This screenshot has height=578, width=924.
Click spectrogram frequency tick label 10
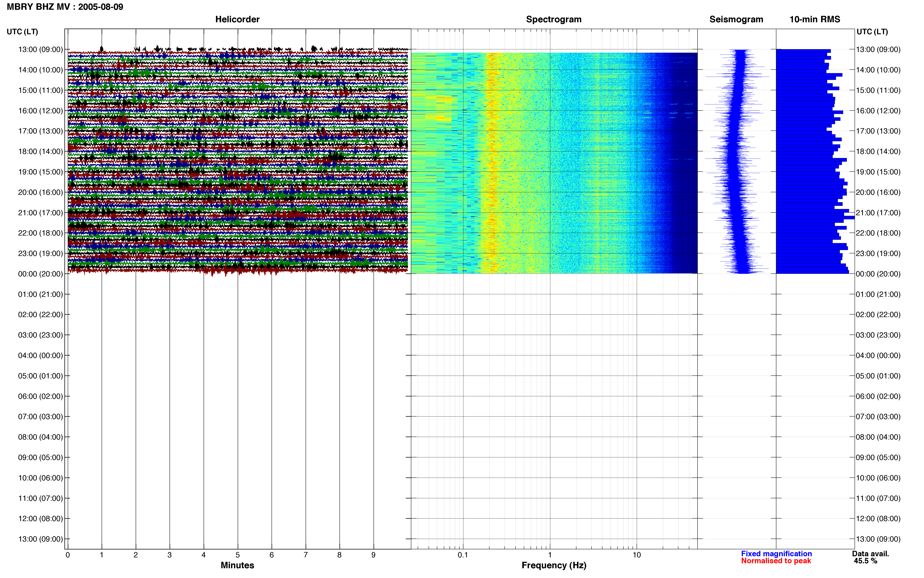click(x=637, y=555)
